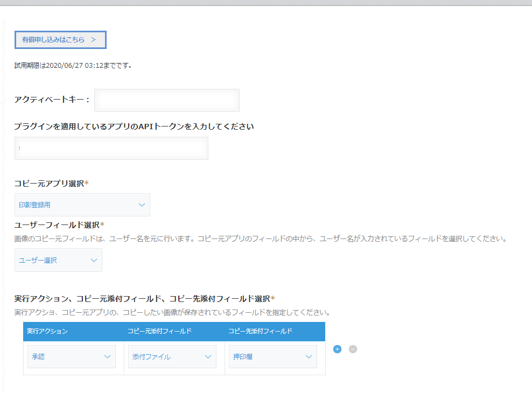The height and width of the screenshot is (393, 532).
Task: Open the 承認 action dropdown
Action: 72,356
